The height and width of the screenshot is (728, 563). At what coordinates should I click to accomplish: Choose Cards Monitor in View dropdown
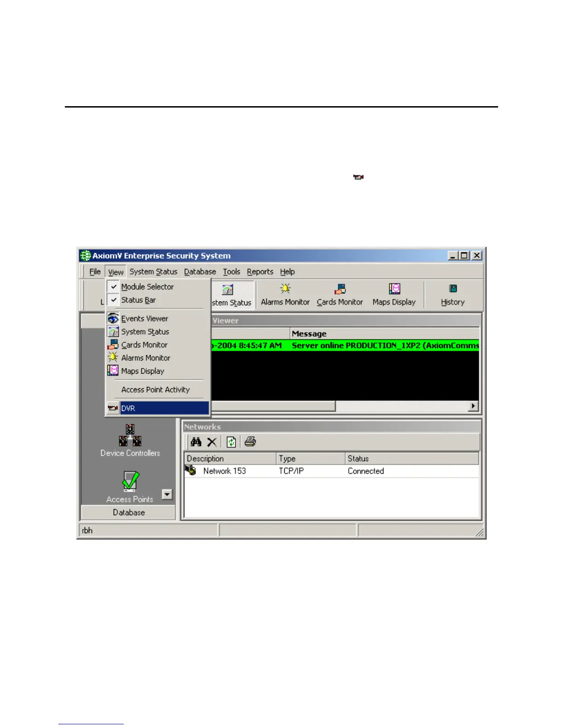pos(158,345)
